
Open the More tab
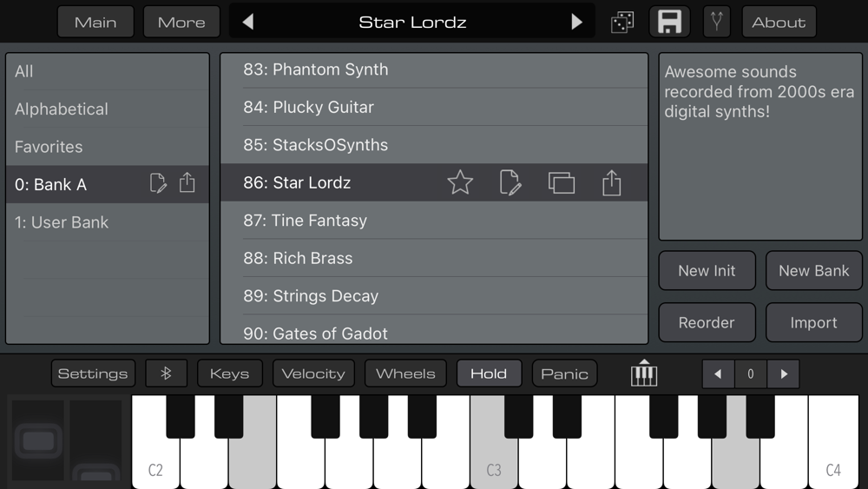[x=181, y=23]
